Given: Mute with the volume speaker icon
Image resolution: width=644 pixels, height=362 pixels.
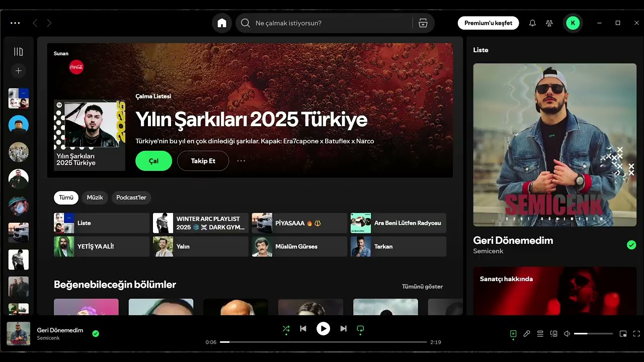Looking at the screenshot, I should 567,333.
